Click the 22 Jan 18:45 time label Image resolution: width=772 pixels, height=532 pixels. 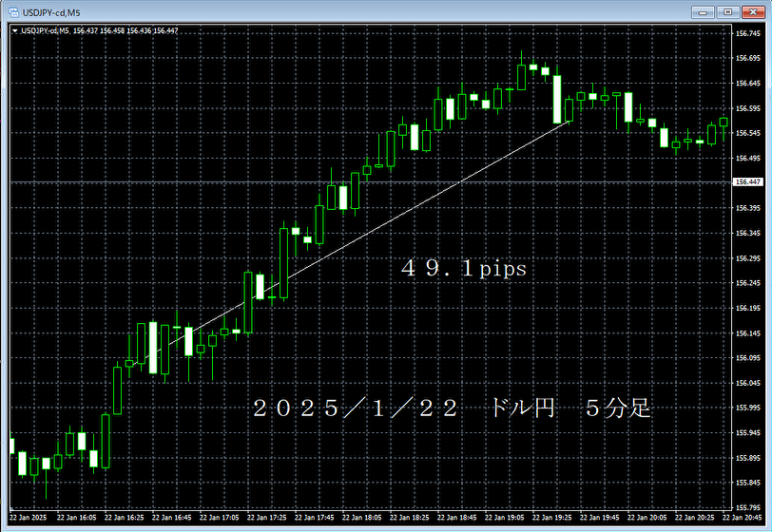point(457,517)
